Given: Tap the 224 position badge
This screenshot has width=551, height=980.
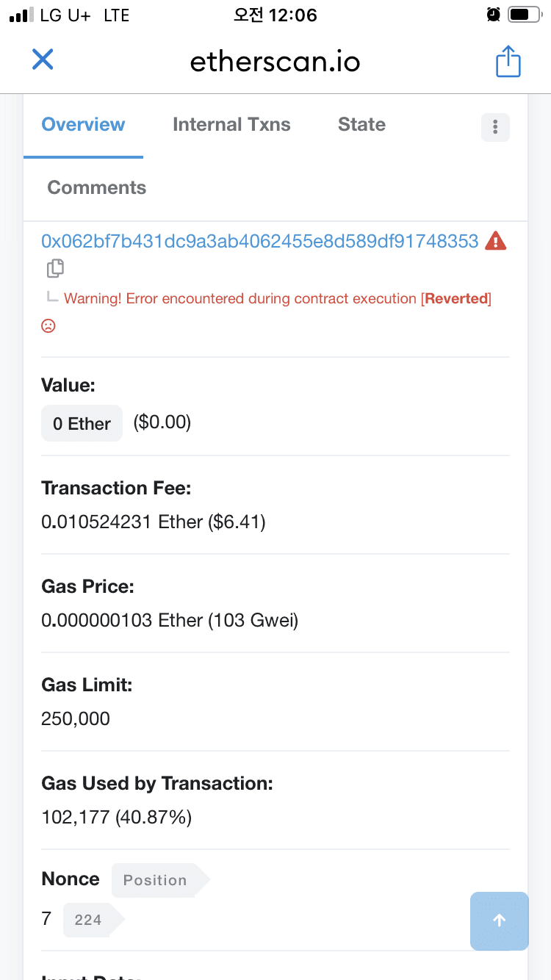Looking at the screenshot, I should point(92,920).
